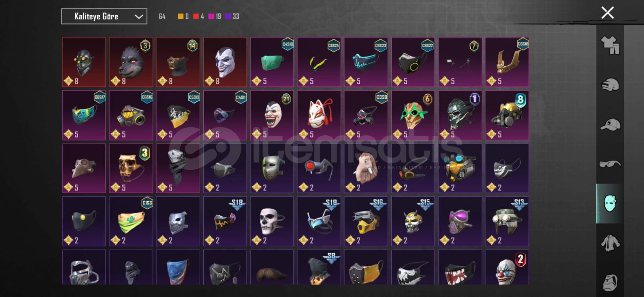Open the sunglasses eyewear category
This screenshot has width=644, height=297.
610,164
